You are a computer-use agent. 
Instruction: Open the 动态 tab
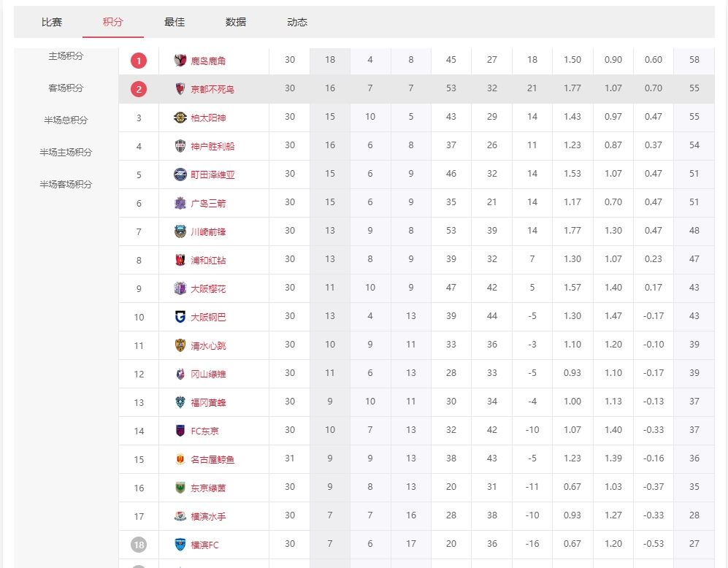tap(297, 22)
